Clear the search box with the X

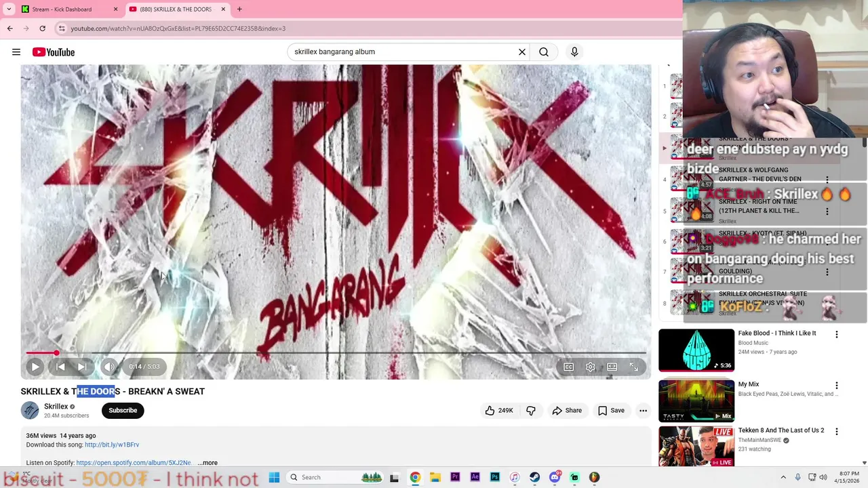click(x=522, y=52)
